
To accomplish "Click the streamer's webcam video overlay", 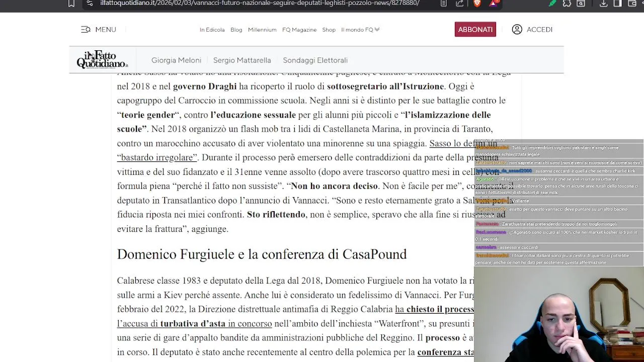I will (558, 314).
